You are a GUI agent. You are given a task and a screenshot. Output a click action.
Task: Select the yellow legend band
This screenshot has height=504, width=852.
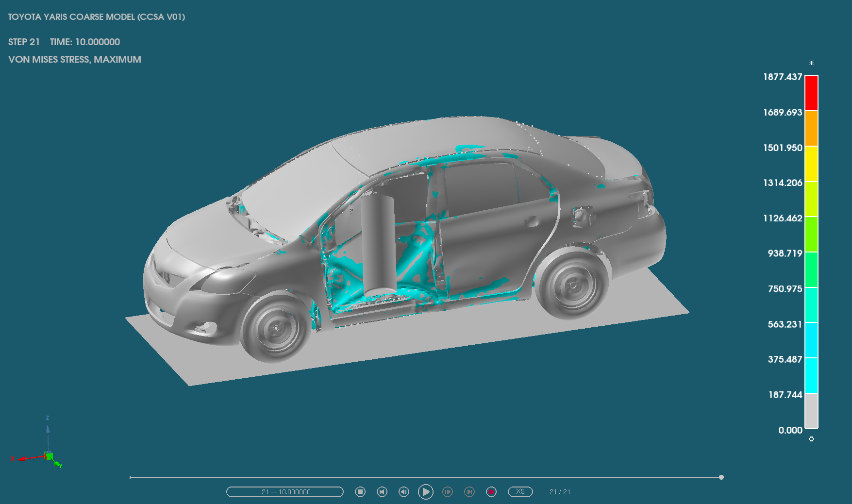[811, 164]
